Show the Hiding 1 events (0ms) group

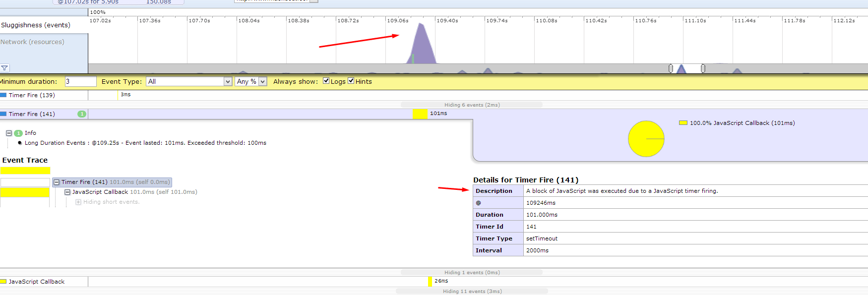click(472, 272)
